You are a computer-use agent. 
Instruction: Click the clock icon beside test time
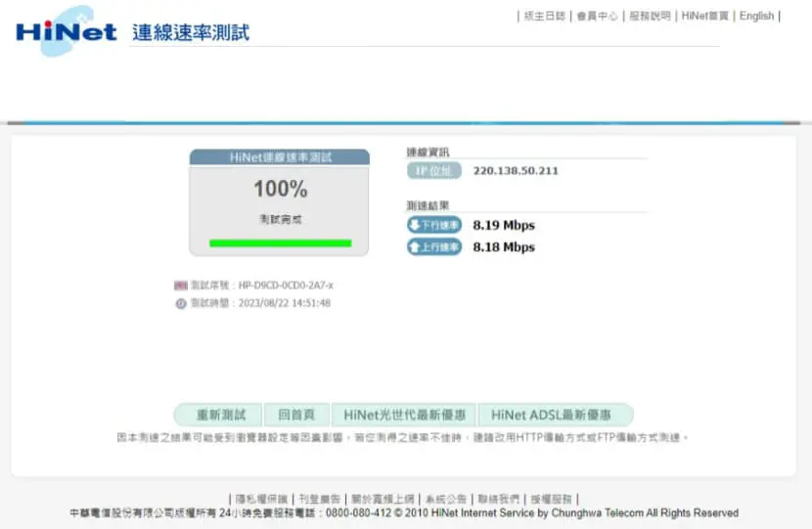point(181,303)
